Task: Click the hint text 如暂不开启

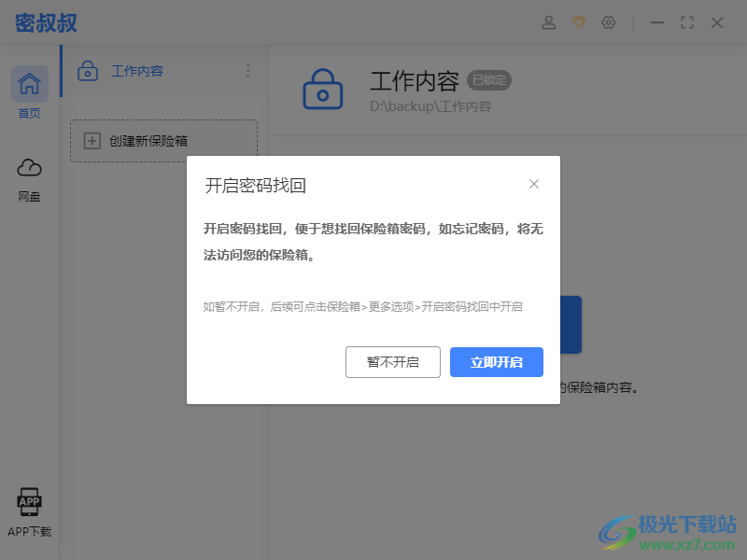Action: click(x=362, y=307)
